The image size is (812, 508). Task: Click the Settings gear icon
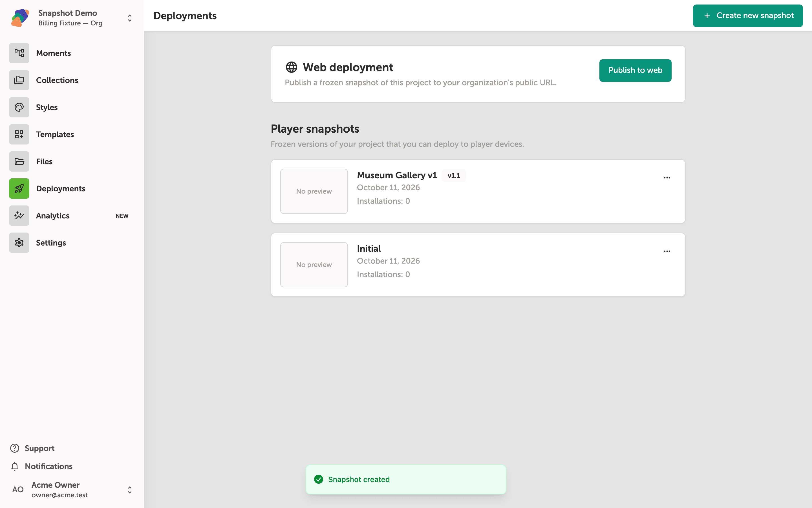click(19, 243)
